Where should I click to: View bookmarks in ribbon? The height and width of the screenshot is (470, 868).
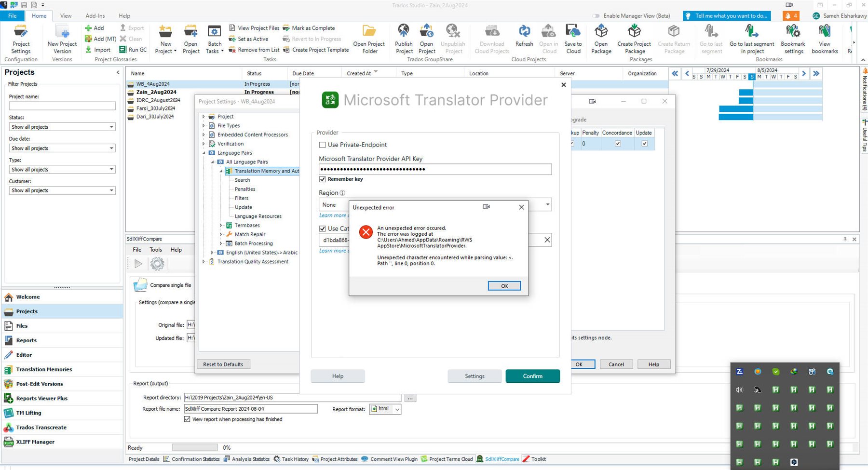(x=825, y=40)
